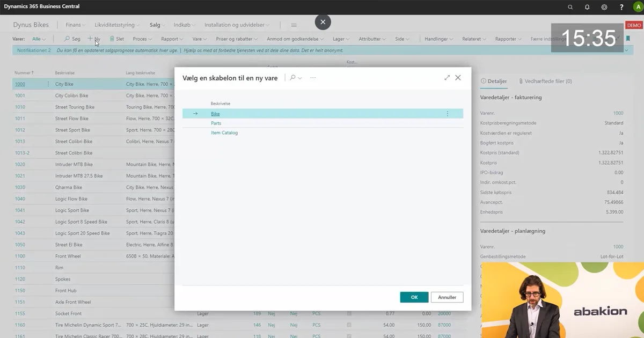The image size is (644, 338).
Task: Expand the Attributter action menu
Action: click(373, 39)
